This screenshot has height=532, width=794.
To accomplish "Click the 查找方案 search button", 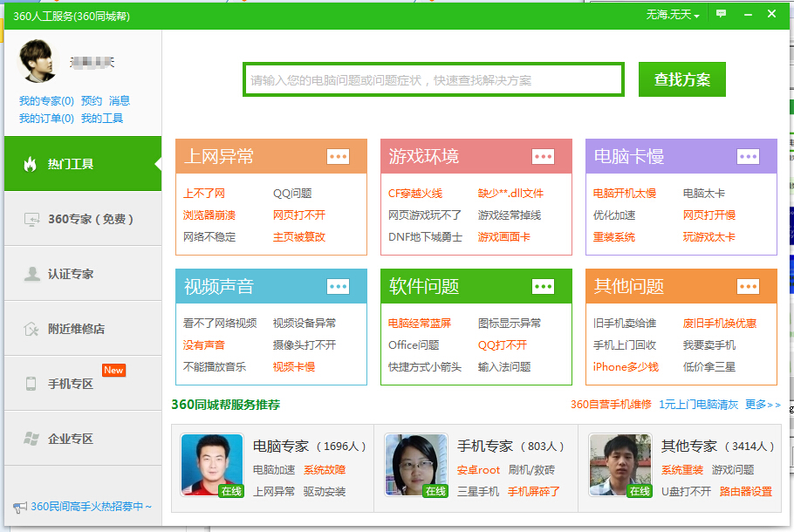I will pyautogui.click(x=682, y=79).
